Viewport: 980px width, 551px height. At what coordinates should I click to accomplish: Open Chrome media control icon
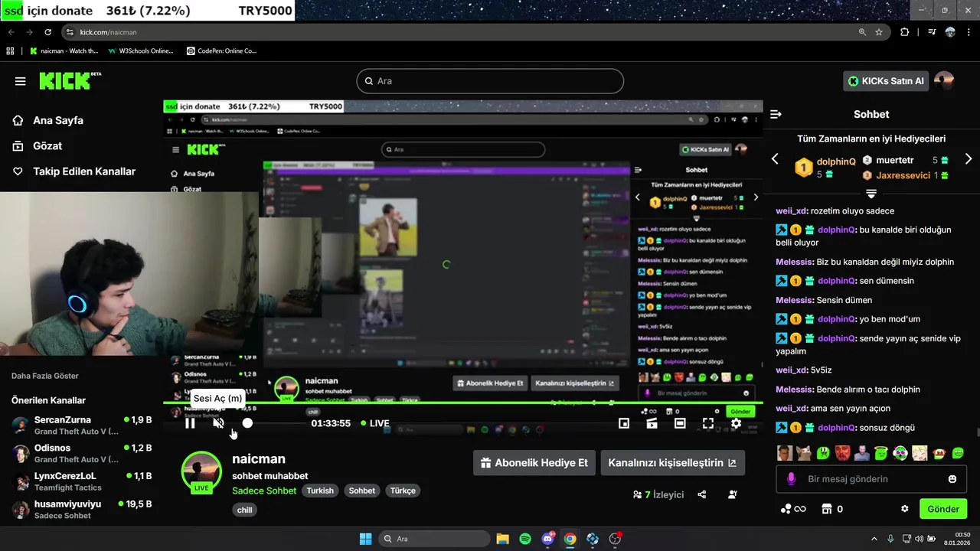coord(932,32)
